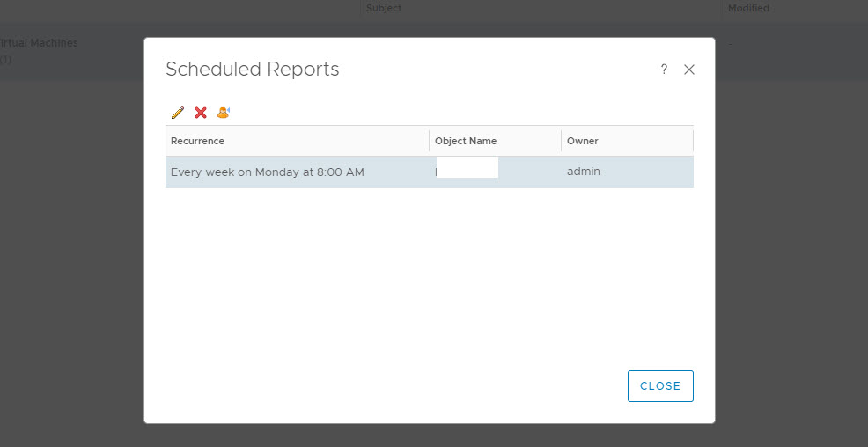Close the Scheduled Reports dialog with the X icon
The height and width of the screenshot is (447, 868).
coord(689,70)
